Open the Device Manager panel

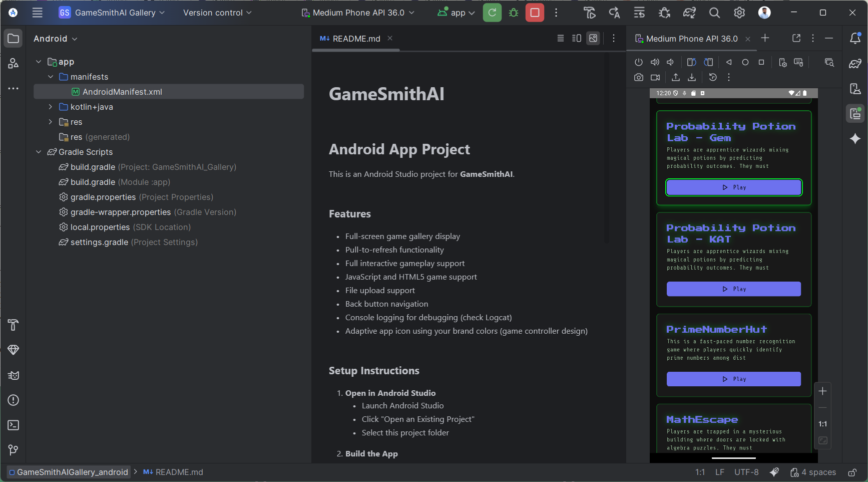coord(855,89)
